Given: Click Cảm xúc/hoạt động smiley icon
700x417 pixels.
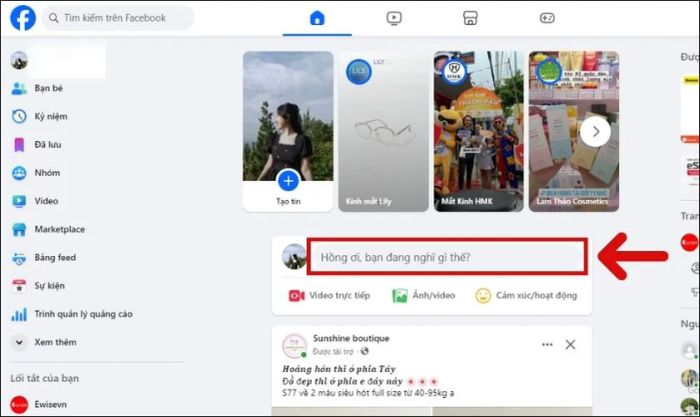Looking at the screenshot, I should [483, 296].
